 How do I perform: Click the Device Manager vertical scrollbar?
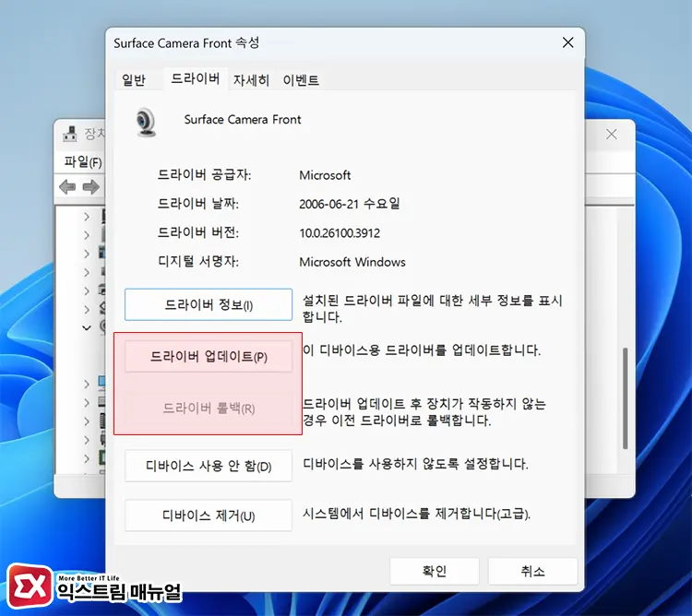tap(625, 398)
